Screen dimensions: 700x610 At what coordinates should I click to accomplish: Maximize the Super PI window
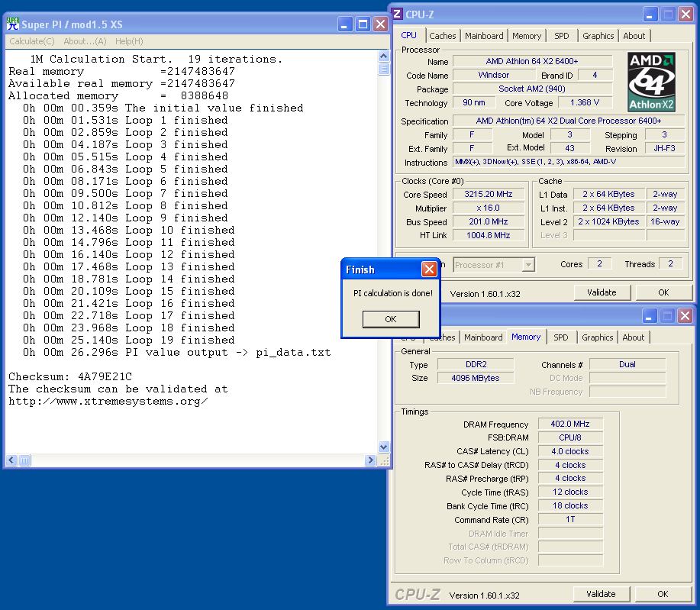click(x=363, y=24)
